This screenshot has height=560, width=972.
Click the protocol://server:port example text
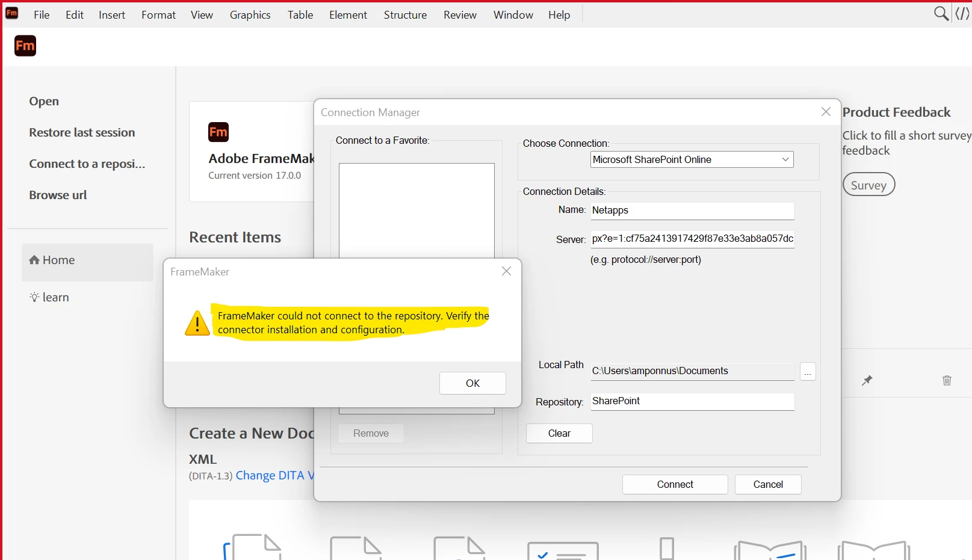click(646, 260)
